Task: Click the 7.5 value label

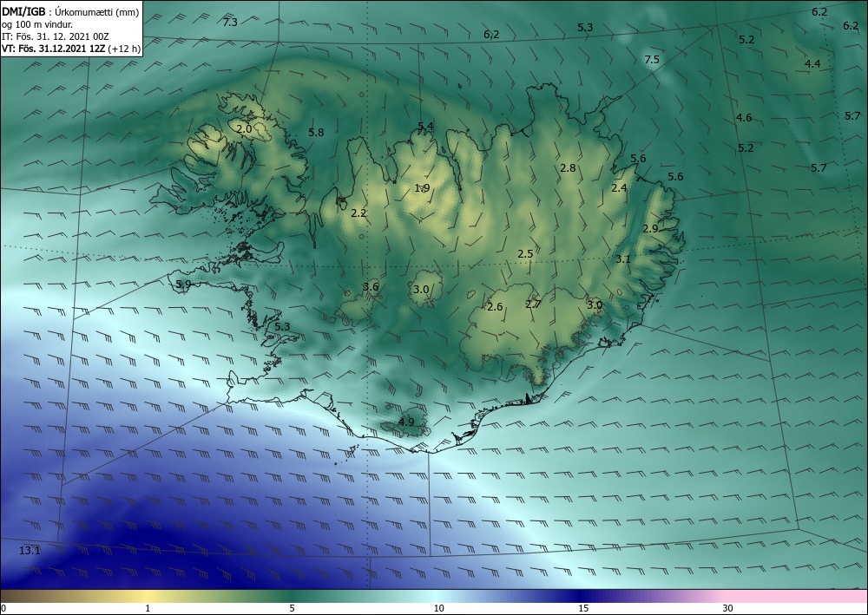Action: [652, 60]
